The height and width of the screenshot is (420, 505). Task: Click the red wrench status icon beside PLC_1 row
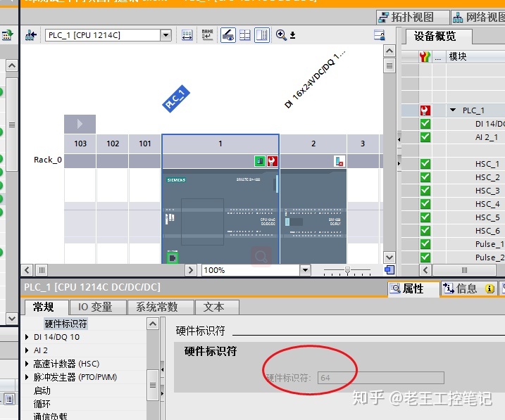[x=425, y=110]
